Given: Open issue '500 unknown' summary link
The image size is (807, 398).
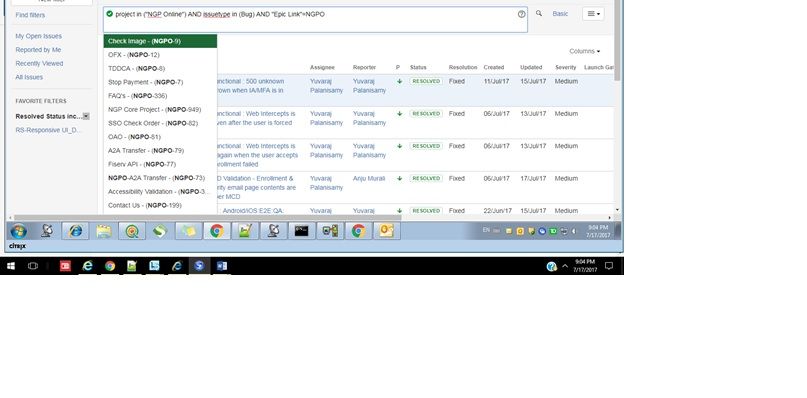Looking at the screenshot, I should [251, 86].
